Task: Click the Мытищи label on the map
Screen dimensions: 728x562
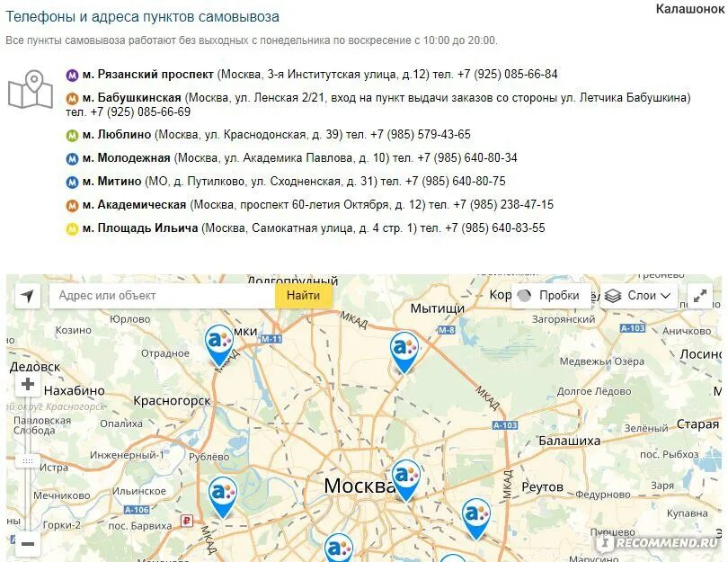Action: pyautogui.click(x=438, y=308)
